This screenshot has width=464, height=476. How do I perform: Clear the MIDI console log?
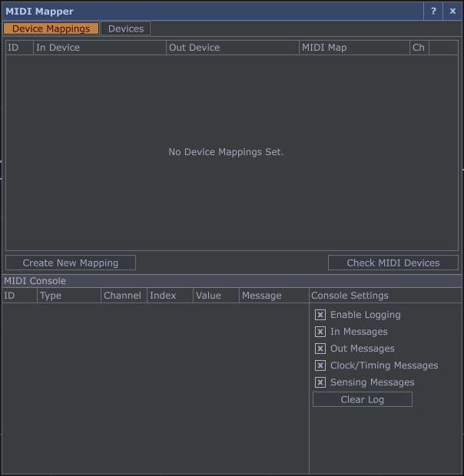362,399
